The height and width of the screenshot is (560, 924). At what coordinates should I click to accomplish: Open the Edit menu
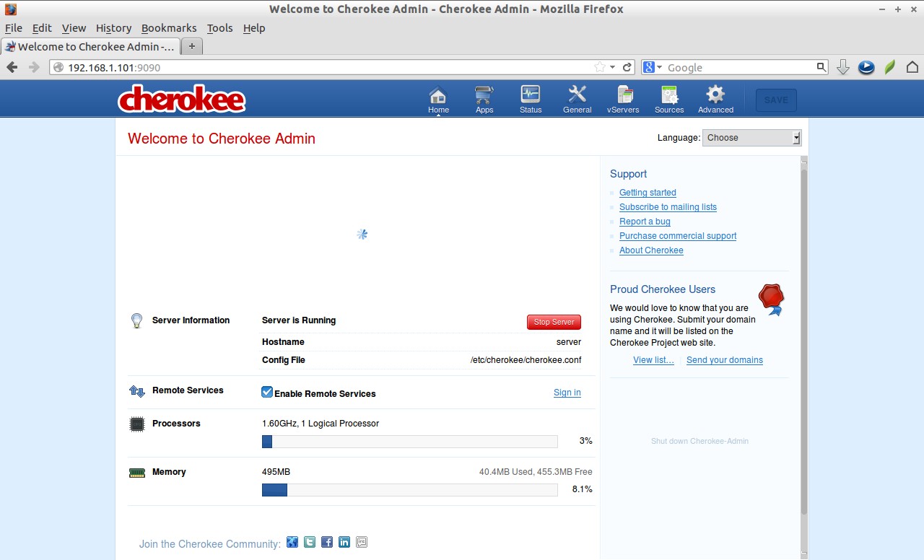pyautogui.click(x=42, y=28)
